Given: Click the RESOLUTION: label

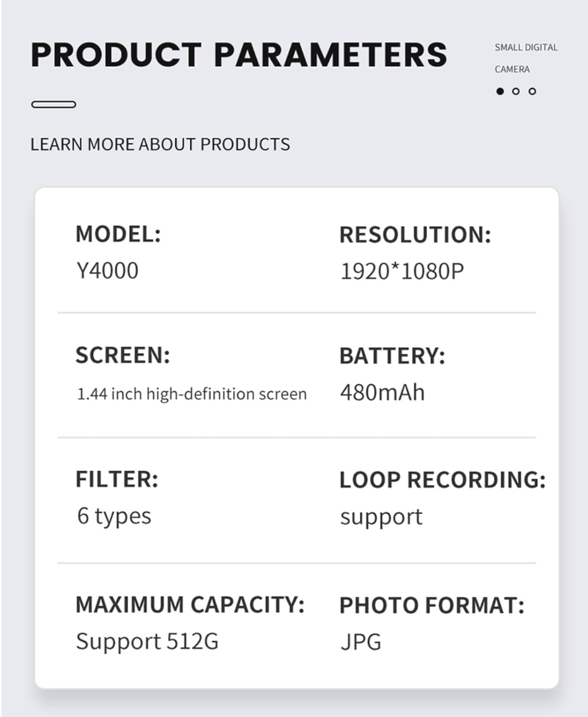Looking at the screenshot, I should point(415,235).
